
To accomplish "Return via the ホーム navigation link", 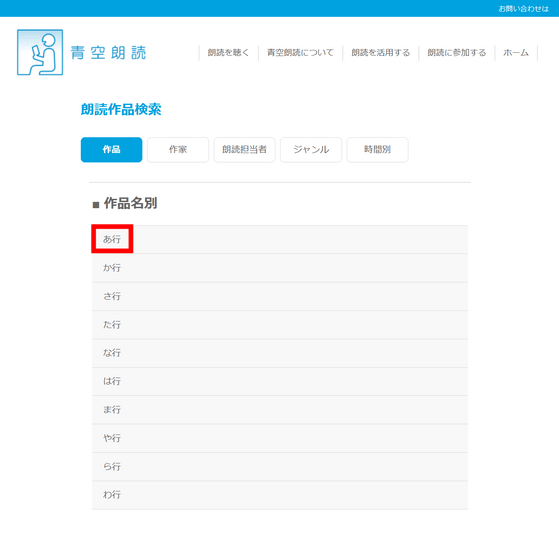I will coord(516,53).
